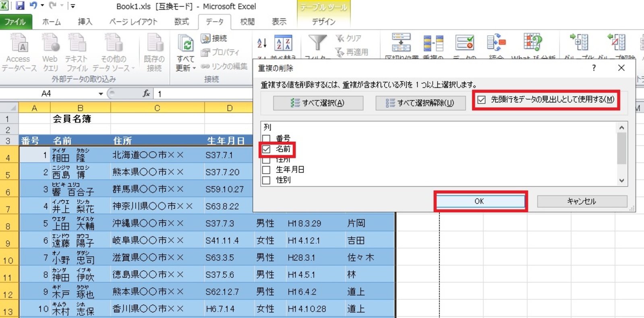The height and width of the screenshot is (318, 644).
Task: Click the 統合 consolidate icon
Action: pos(496,43)
